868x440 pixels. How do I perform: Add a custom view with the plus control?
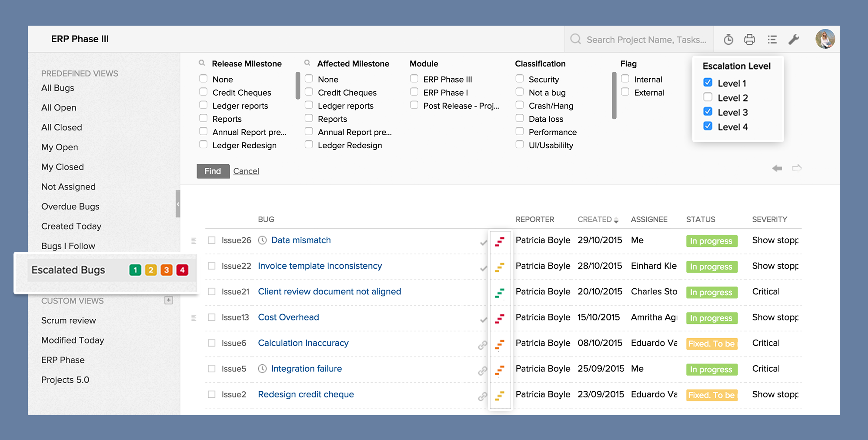tap(169, 300)
